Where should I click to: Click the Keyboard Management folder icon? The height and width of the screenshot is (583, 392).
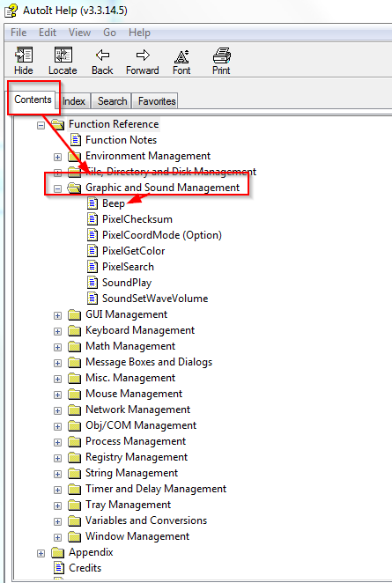click(74, 330)
